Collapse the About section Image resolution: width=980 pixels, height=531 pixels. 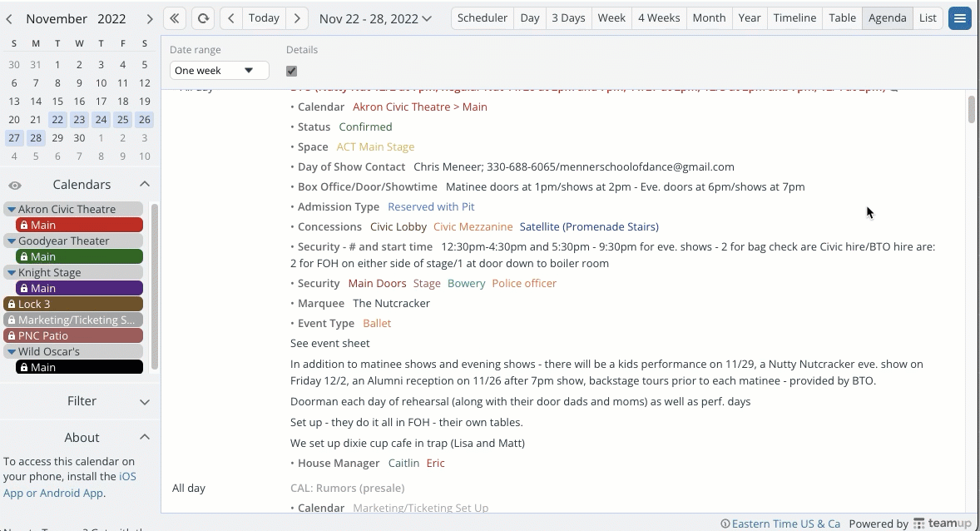[x=145, y=437]
